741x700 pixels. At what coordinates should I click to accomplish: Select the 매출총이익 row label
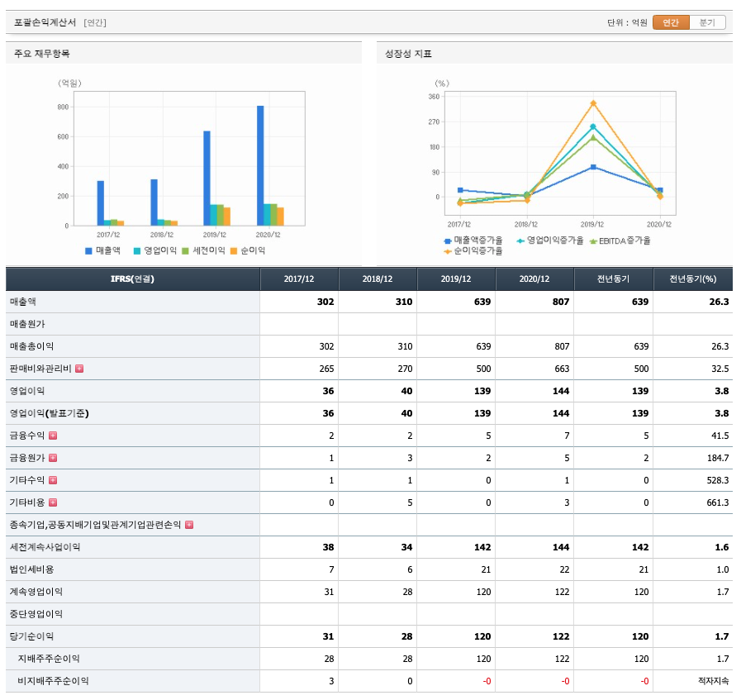(31, 346)
